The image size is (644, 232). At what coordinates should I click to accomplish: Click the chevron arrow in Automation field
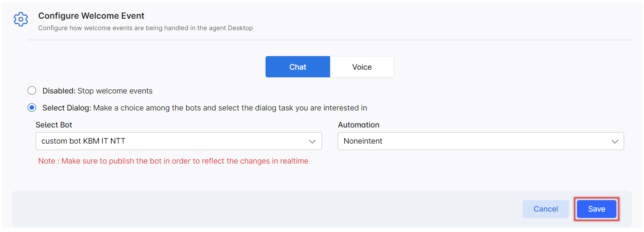615,141
